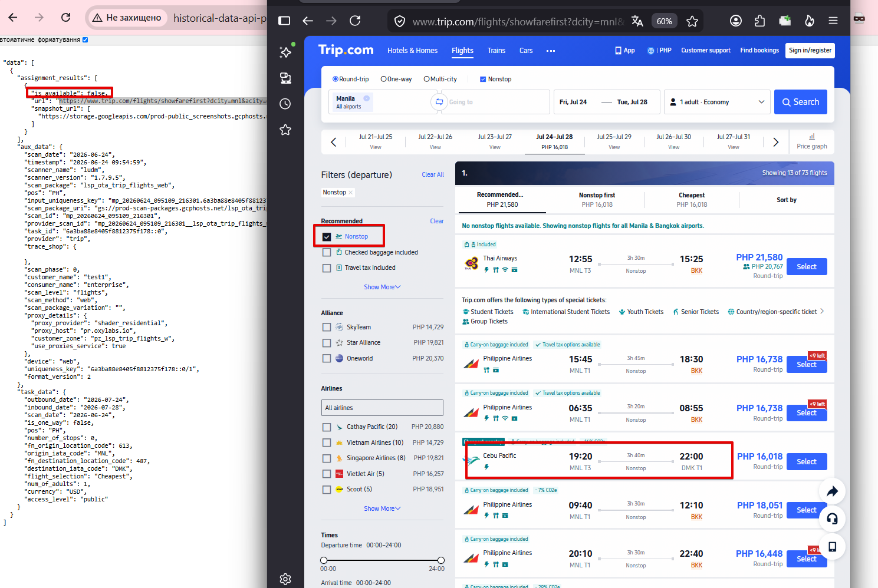The width and height of the screenshot is (878, 588).
Task: Open the PHP currency selector
Action: [x=660, y=51]
